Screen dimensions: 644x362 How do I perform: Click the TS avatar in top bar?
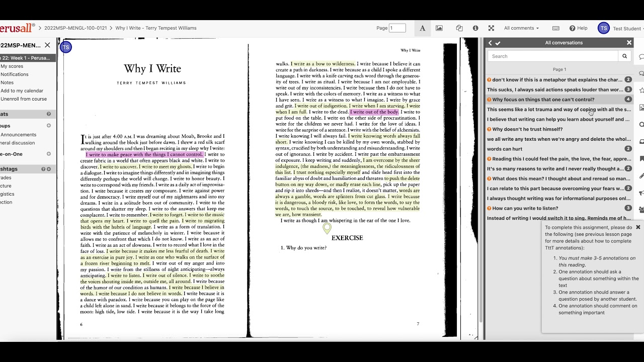click(x=604, y=28)
